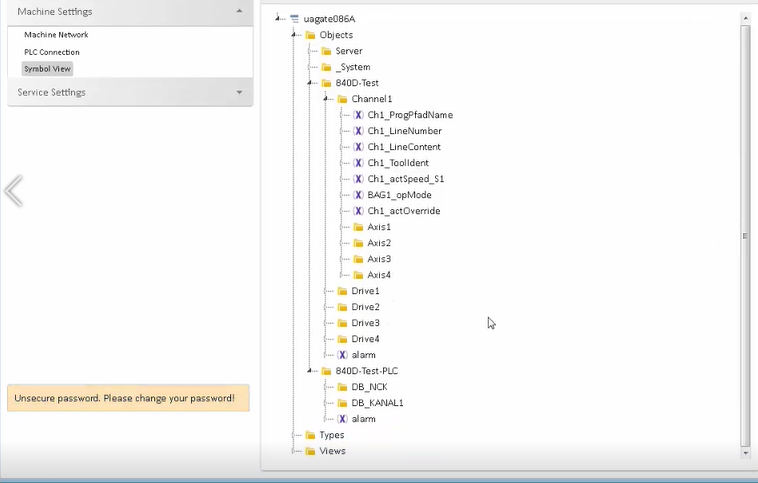
Task: Click the variable icon beside Ch1_ProgPfadName
Action: (358, 115)
